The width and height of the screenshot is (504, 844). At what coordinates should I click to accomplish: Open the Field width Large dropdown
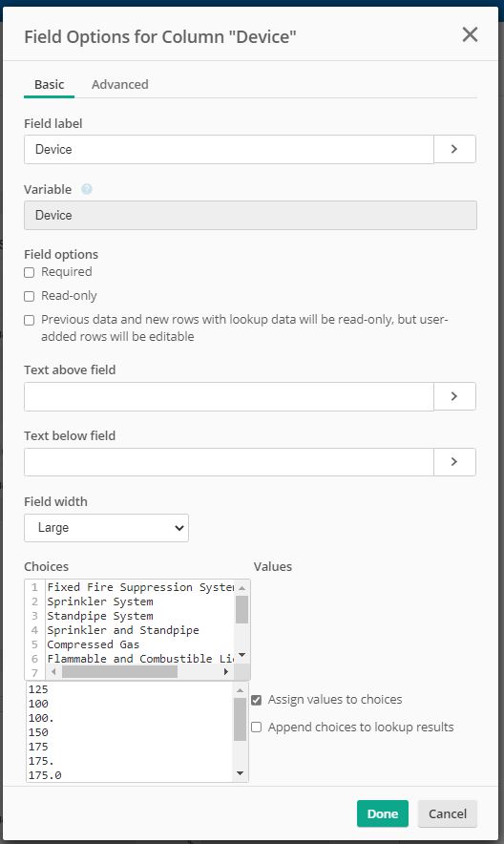coord(107,528)
